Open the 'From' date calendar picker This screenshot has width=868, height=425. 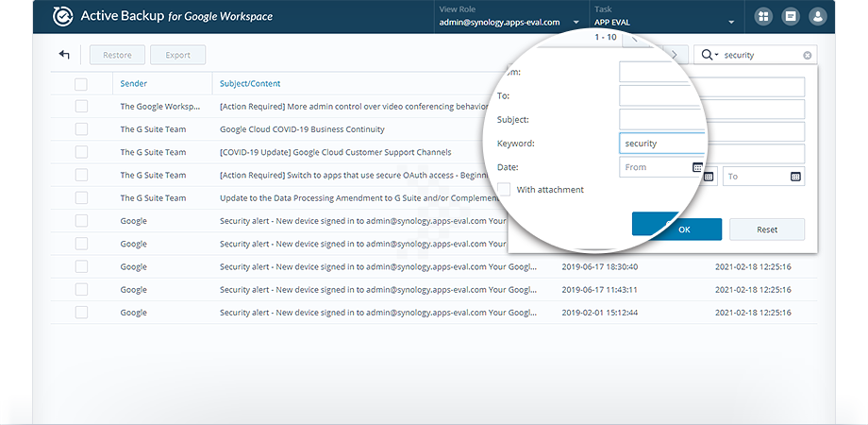click(x=698, y=167)
